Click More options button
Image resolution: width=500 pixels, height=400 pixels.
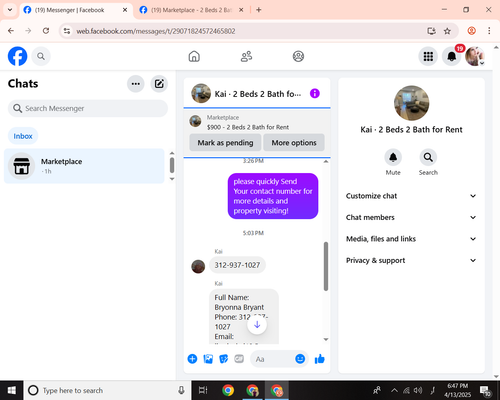(x=294, y=143)
